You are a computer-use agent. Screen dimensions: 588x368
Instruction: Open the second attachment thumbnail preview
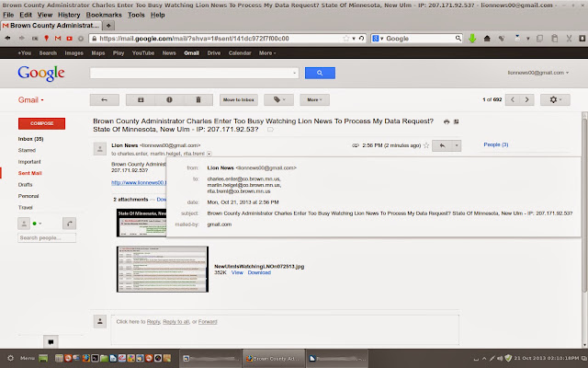[163, 269]
